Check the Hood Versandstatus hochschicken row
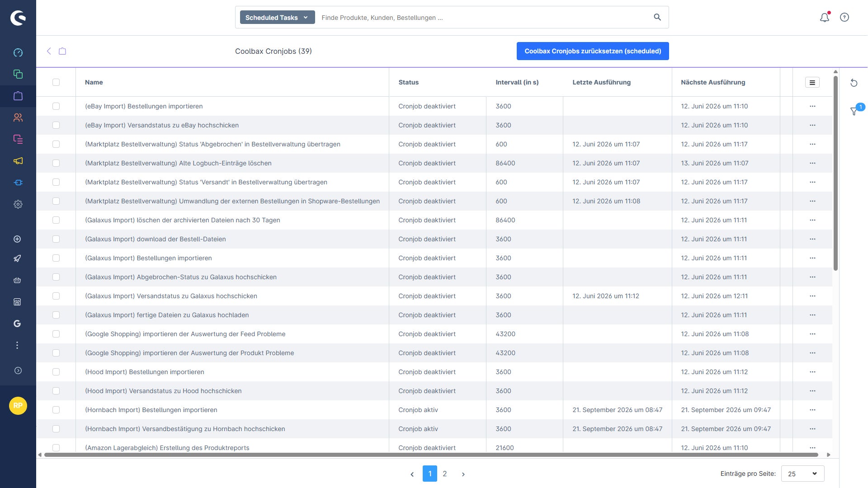The height and width of the screenshot is (488, 868). (56, 391)
